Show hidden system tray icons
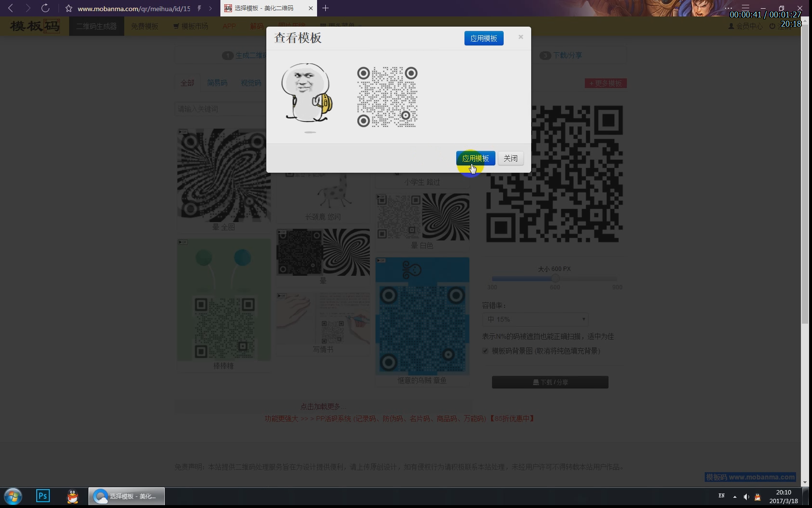The image size is (812, 508). tap(735, 497)
